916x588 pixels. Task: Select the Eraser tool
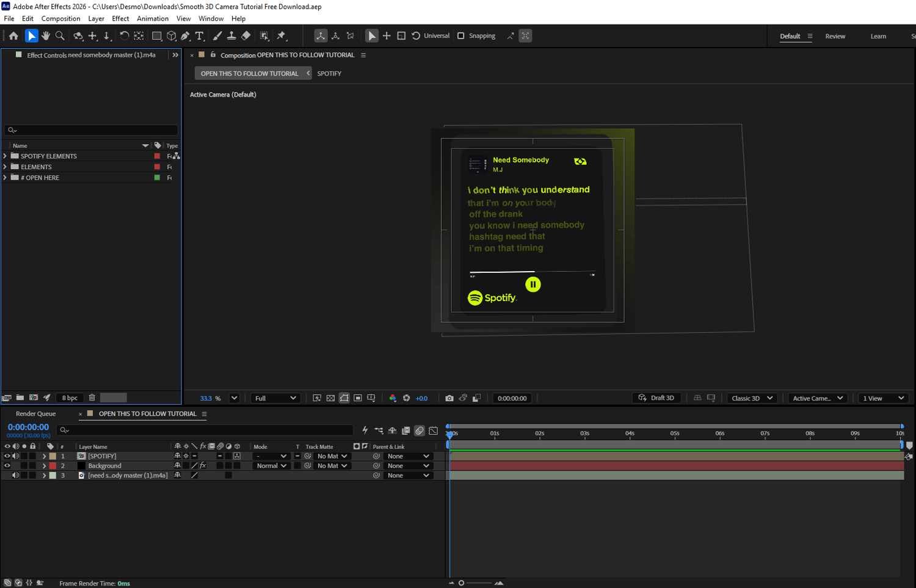(x=246, y=36)
